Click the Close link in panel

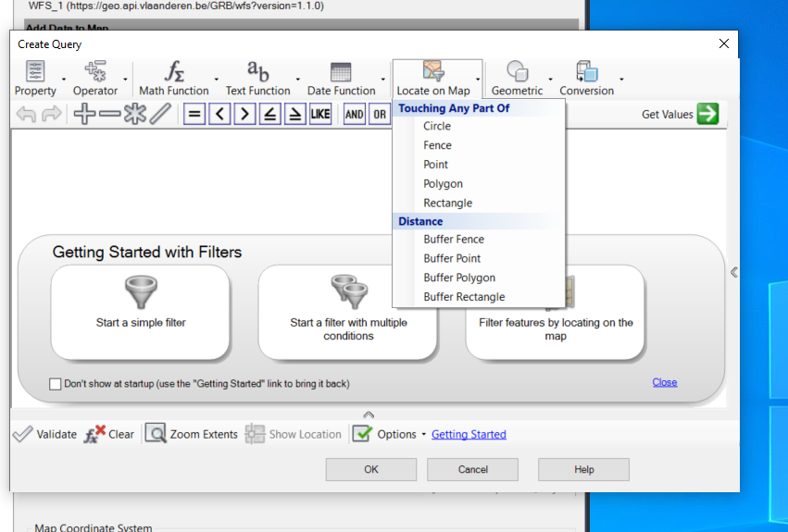click(x=664, y=382)
